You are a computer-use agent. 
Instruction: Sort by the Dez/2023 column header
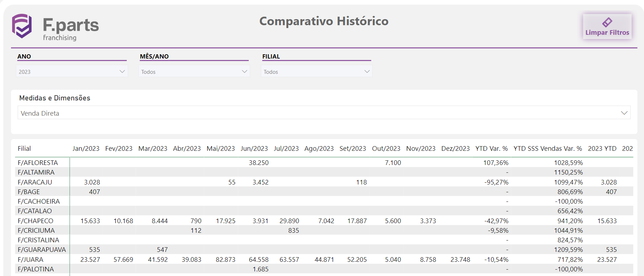pos(455,148)
